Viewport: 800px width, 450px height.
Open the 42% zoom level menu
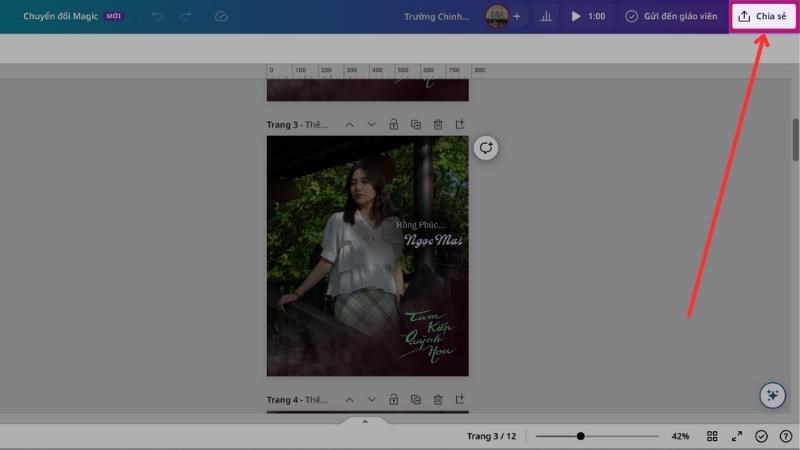click(680, 436)
